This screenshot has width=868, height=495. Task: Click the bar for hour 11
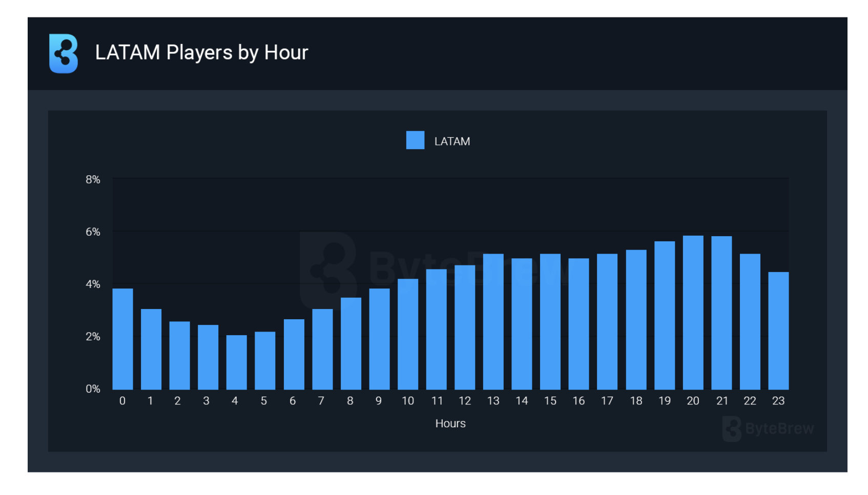pyautogui.click(x=436, y=329)
